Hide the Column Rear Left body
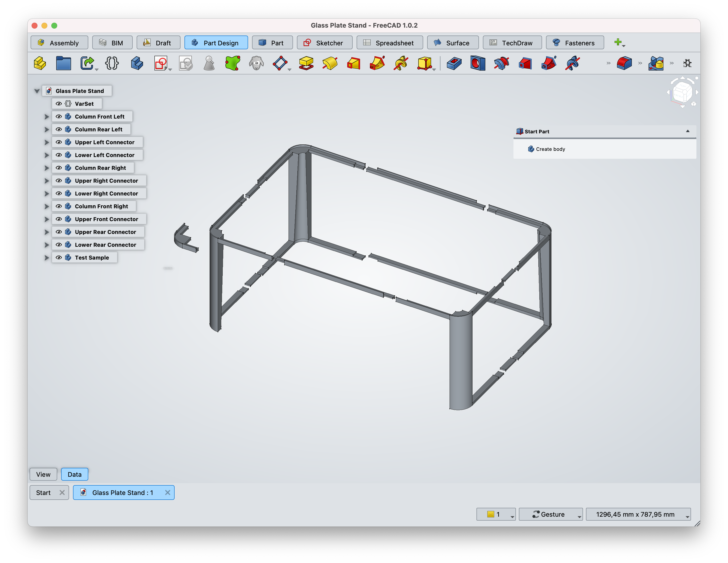 [59, 129]
